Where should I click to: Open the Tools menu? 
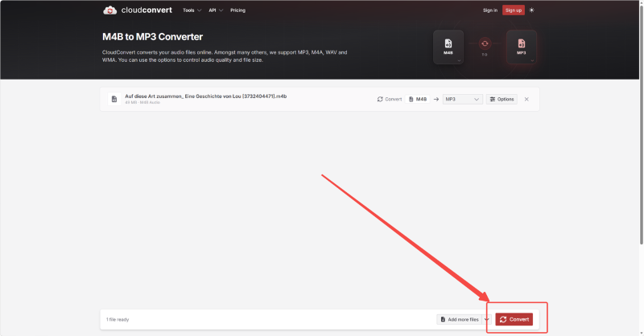[192, 10]
